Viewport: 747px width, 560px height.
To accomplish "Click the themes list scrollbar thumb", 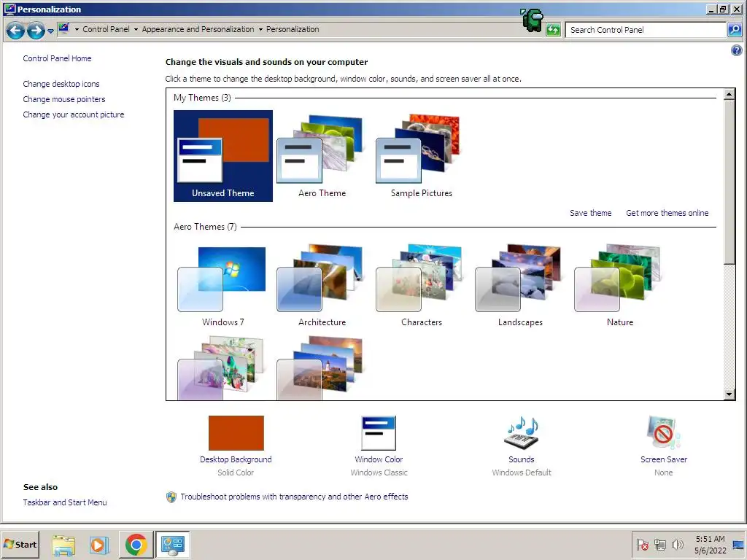I will [729, 182].
